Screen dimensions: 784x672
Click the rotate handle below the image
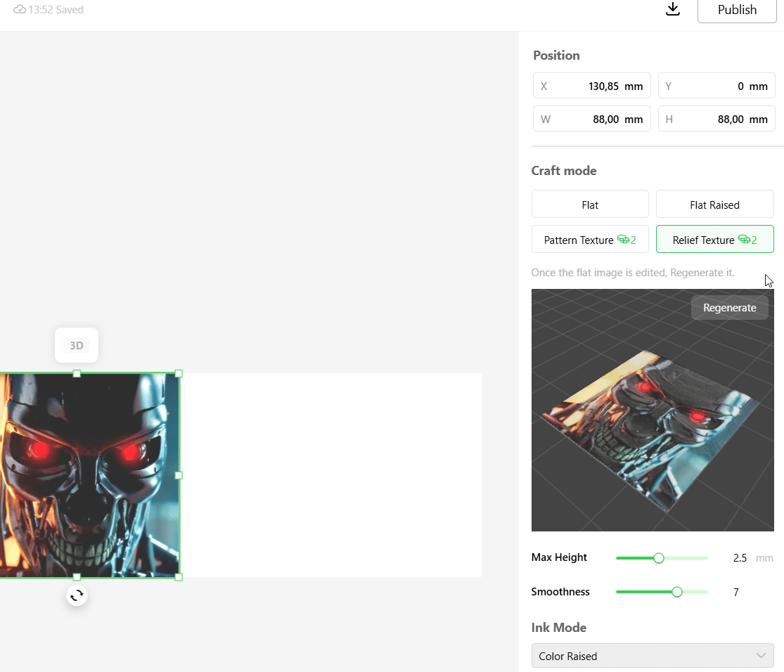point(77,595)
